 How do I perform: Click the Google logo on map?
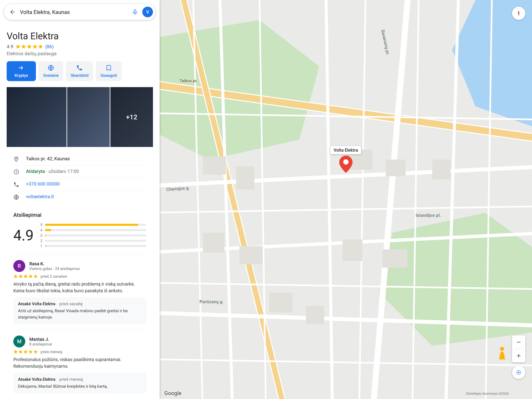(173, 393)
